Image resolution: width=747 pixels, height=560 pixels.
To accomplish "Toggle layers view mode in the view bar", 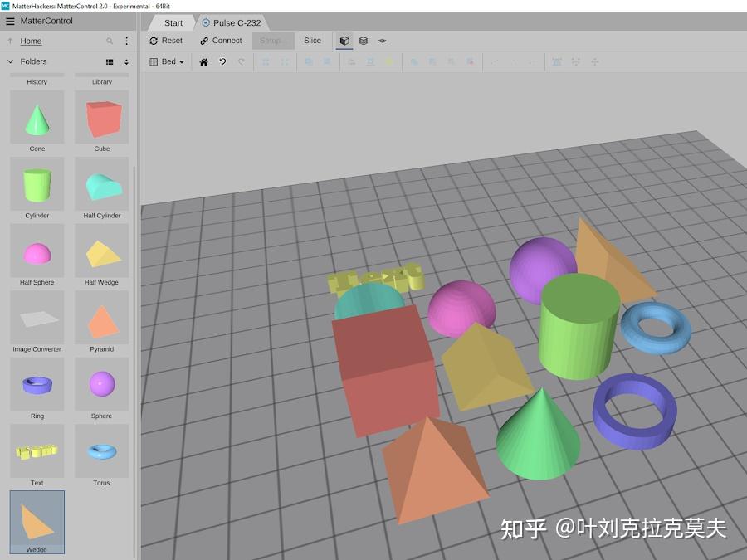I will (363, 40).
